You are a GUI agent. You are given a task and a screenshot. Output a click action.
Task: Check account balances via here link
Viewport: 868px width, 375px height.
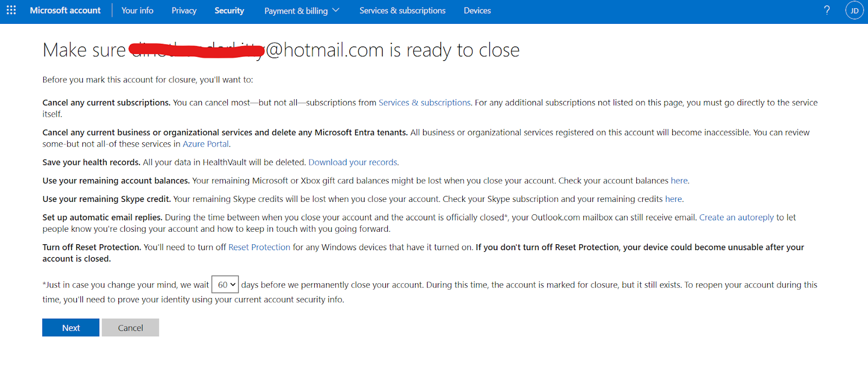point(679,181)
